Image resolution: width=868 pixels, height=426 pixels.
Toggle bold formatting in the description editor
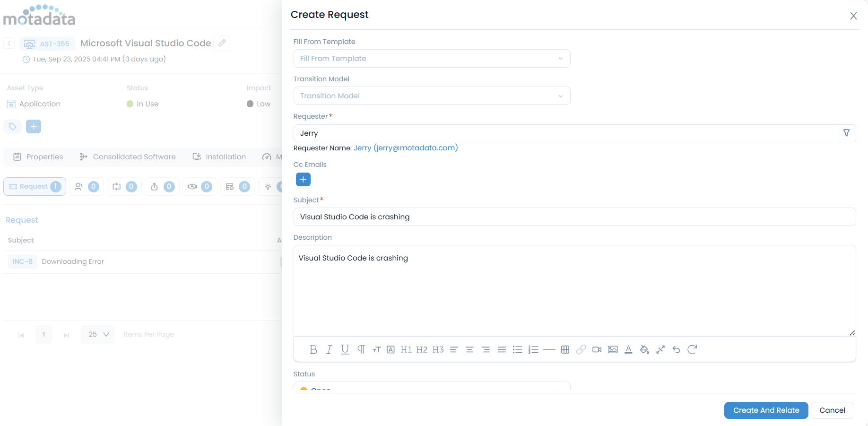[313, 349]
